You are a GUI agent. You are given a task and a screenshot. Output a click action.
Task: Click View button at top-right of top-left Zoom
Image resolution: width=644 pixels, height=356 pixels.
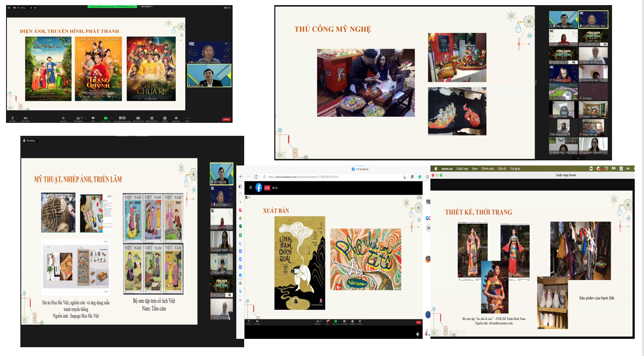pos(227,7)
